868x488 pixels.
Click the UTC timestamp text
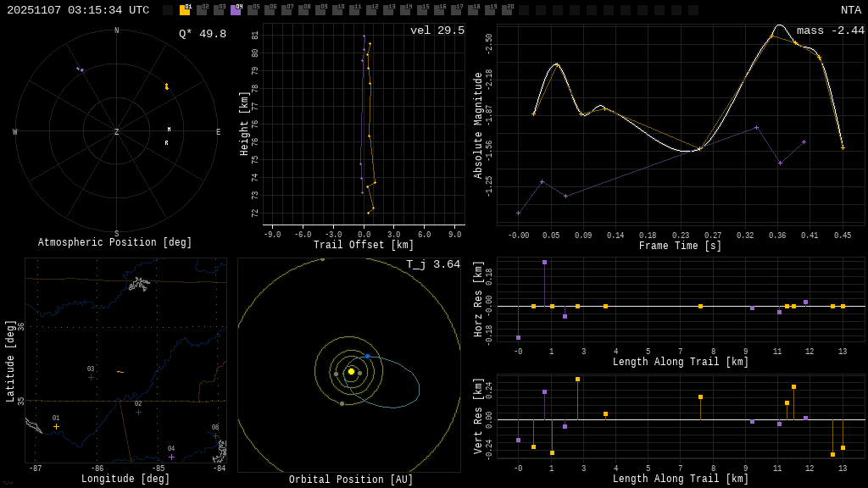click(x=78, y=10)
